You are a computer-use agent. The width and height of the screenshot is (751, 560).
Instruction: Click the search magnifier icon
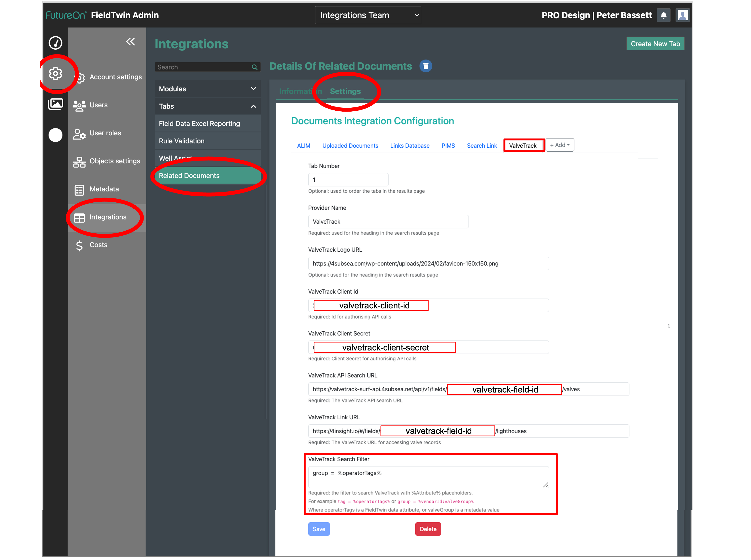point(254,67)
